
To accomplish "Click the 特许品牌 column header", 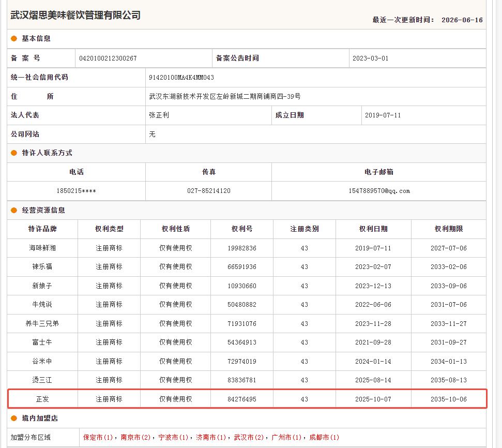I will click(x=42, y=229).
